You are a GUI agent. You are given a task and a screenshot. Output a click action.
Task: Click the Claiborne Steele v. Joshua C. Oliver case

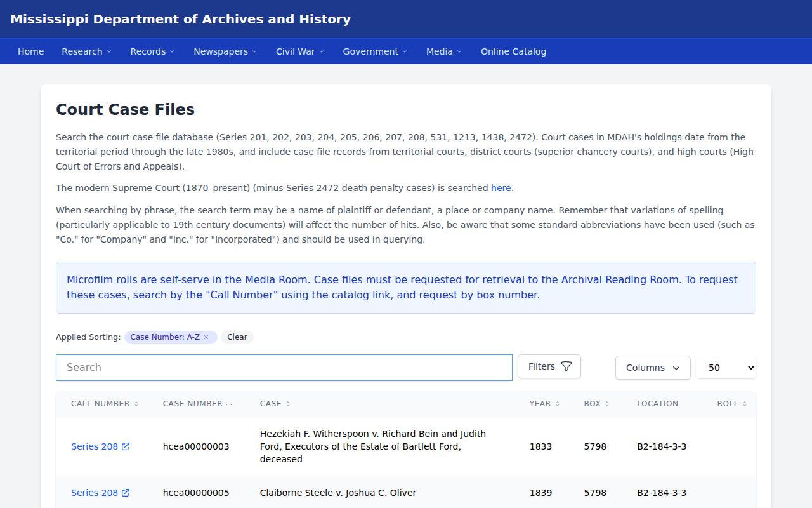pos(338,493)
